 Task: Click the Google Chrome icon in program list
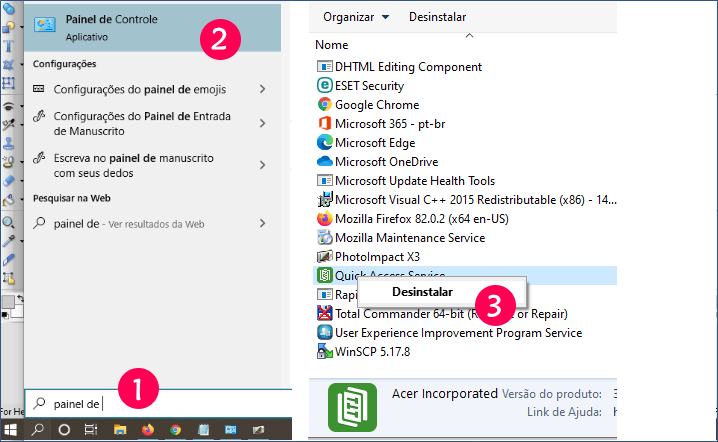click(324, 104)
